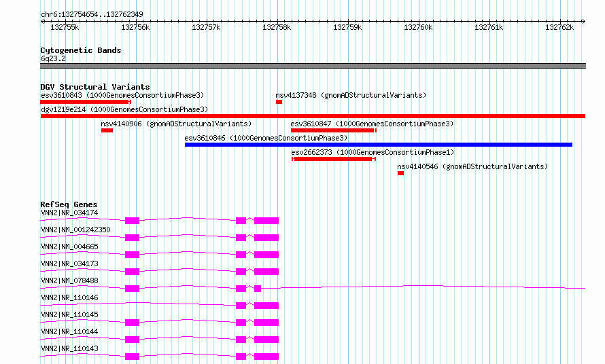Open the DGV Structural Variants track heading

pos(94,87)
